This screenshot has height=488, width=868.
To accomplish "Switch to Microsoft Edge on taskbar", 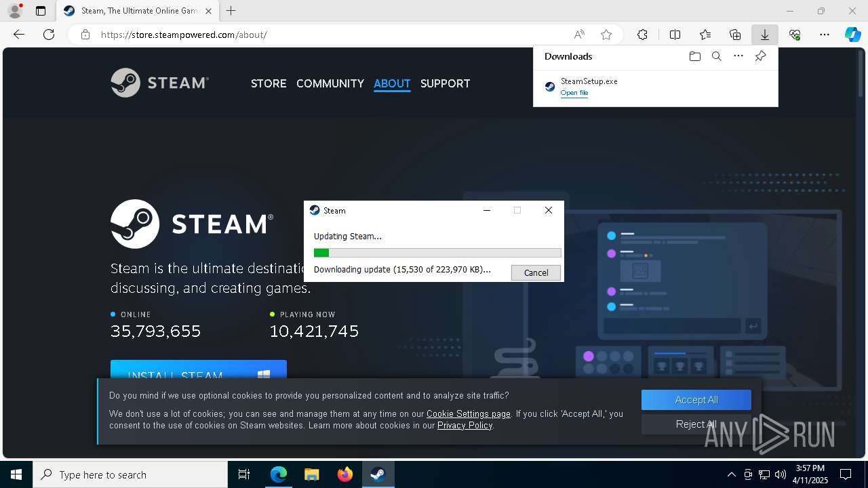I will tap(279, 474).
